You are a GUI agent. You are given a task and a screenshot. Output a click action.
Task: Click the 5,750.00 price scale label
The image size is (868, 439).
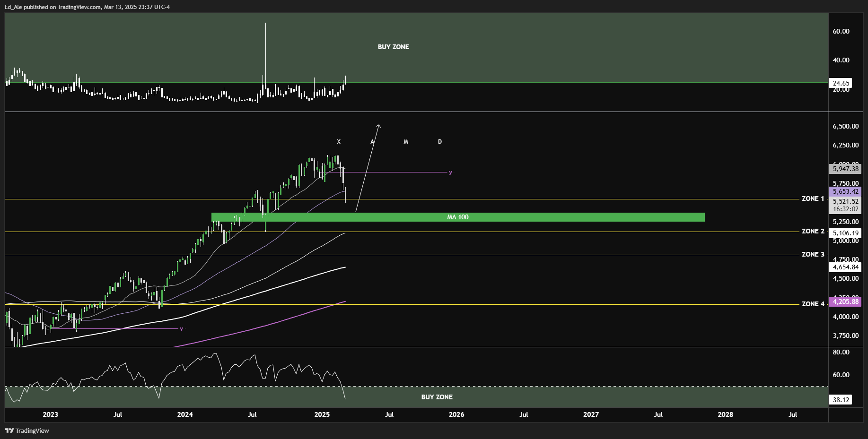(845, 183)
